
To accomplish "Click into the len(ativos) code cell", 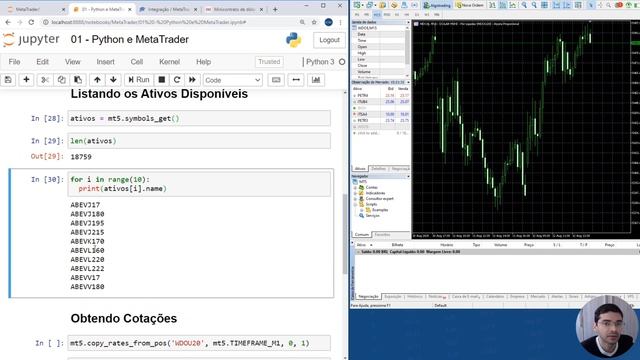I will point(199,141).
